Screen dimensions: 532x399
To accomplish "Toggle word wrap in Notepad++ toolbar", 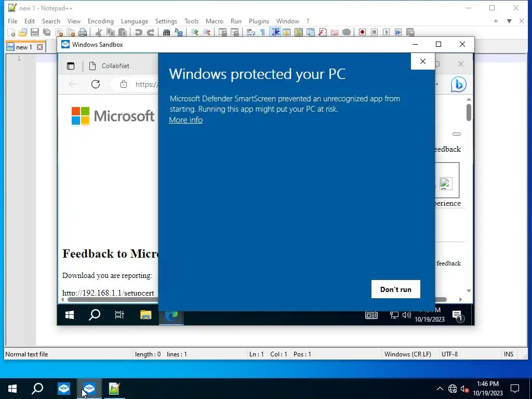I will tap(250, 32).
